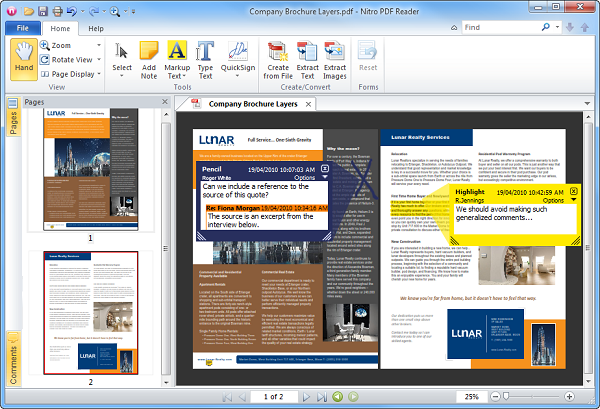Screen dimensions: 600x409
Task: Select page 1 thumbnail
Action: [91, 169]
